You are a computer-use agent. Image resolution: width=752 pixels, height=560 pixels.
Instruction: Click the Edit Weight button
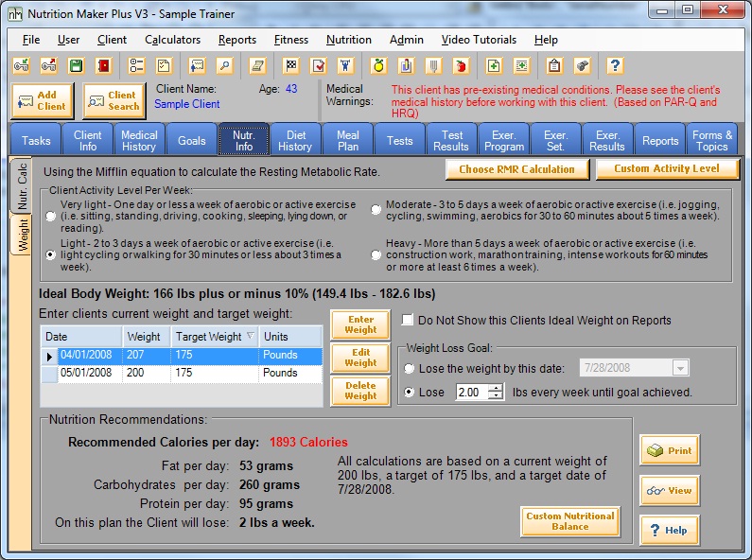point(360,358)
